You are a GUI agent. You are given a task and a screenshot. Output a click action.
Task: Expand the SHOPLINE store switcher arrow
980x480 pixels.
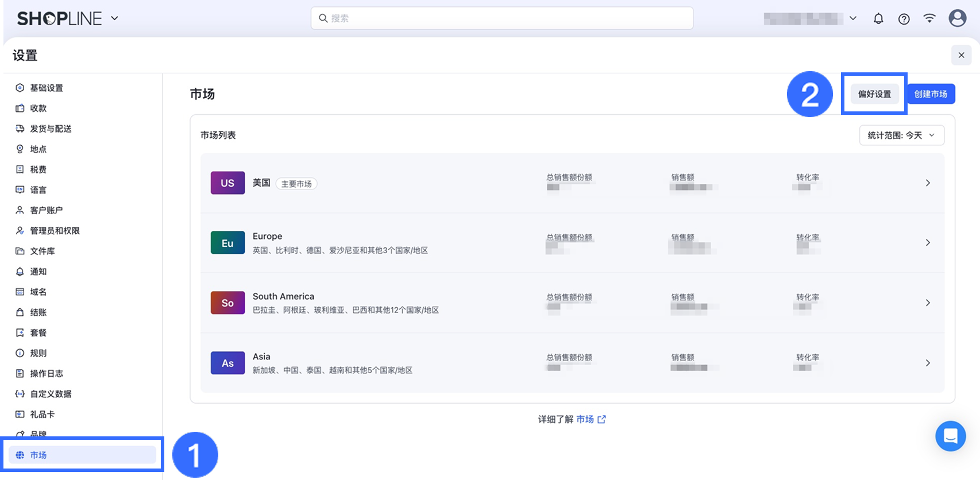click(114, 18)
